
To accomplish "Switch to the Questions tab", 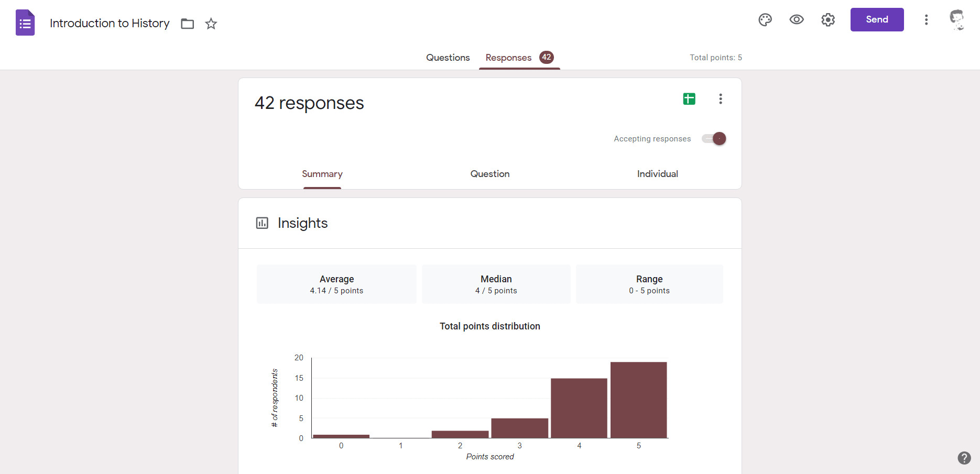I will click(448, 57).
